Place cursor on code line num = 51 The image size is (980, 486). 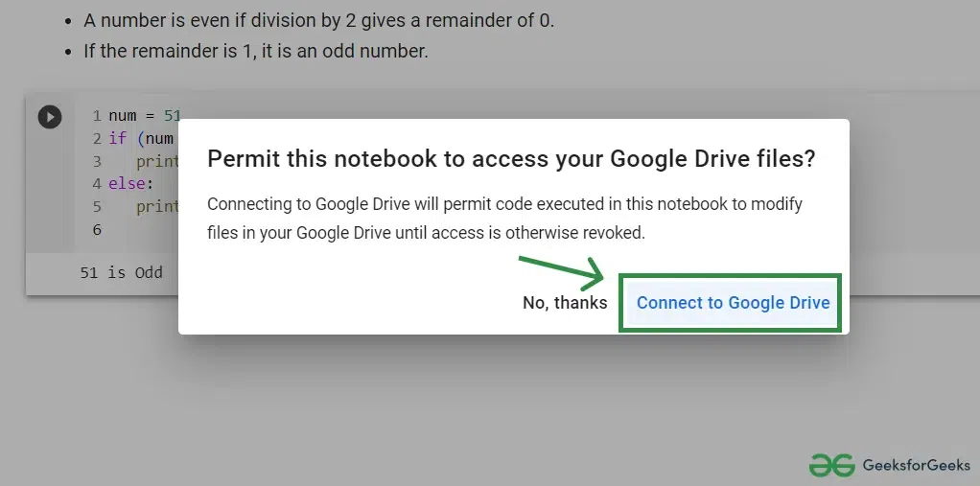pos(145,116)
